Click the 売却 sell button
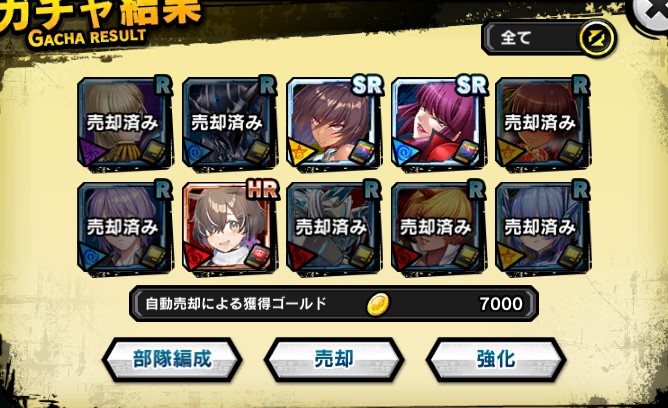This screenshot has width=668, height=408. coord(334,359)
